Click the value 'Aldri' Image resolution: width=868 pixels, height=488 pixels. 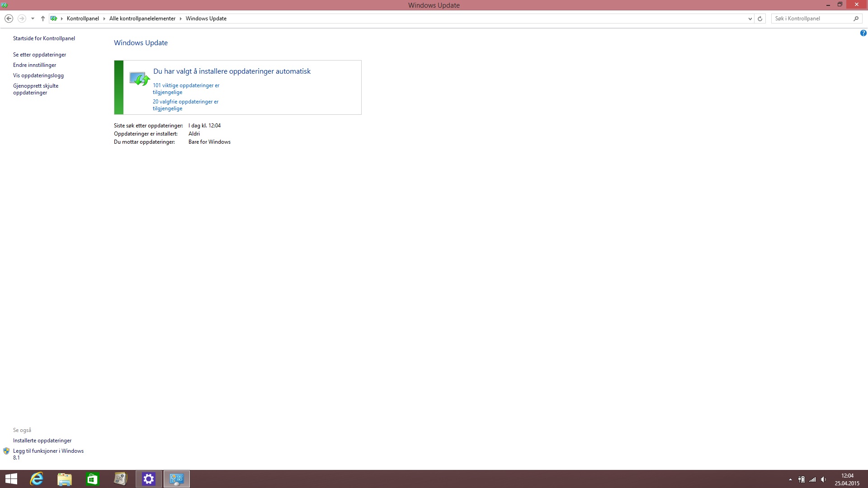tap(194, 134)
